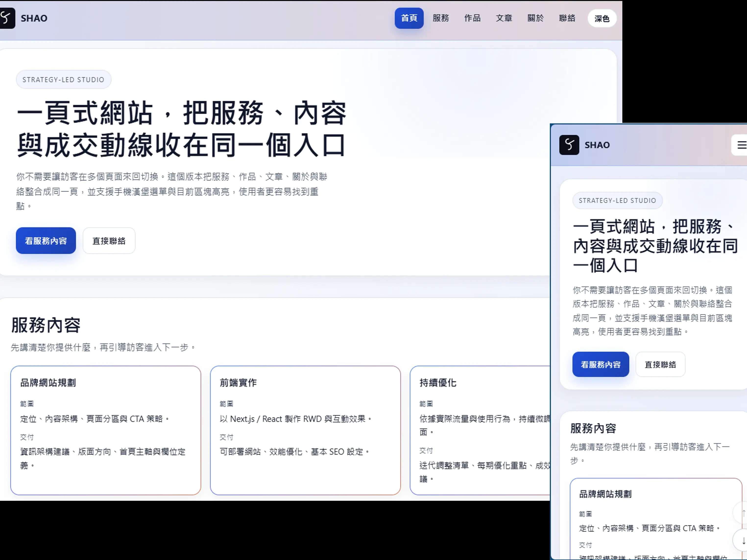Open the hamburger menu in the mobile preview

[x=742, y=145]
